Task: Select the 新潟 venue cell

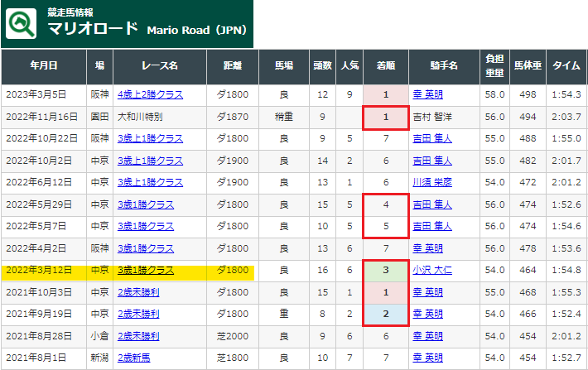Action: tap(99, 358)
